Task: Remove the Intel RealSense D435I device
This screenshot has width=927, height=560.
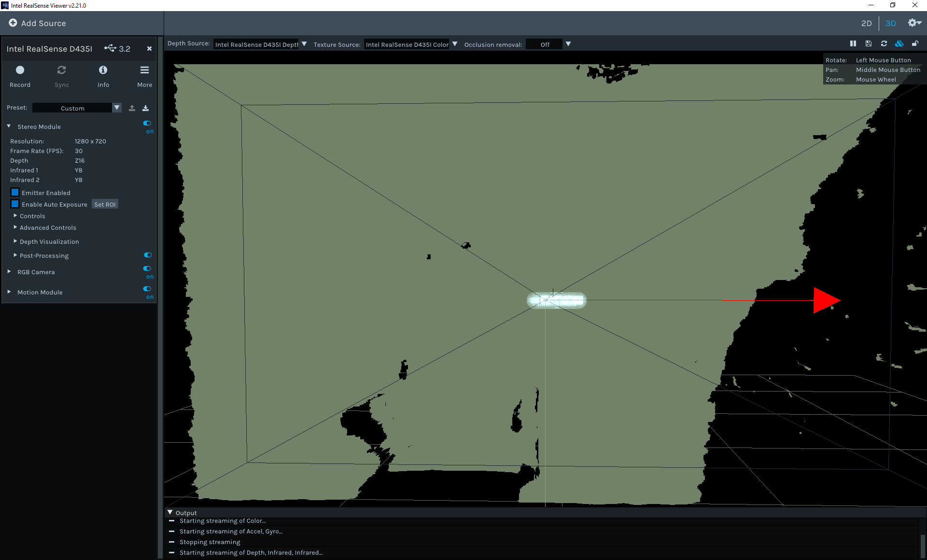Action: (x=149, y=48)
